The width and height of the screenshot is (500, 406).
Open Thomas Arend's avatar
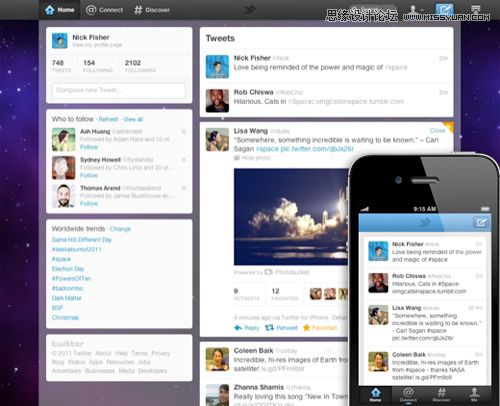click(x=63, y=196)
